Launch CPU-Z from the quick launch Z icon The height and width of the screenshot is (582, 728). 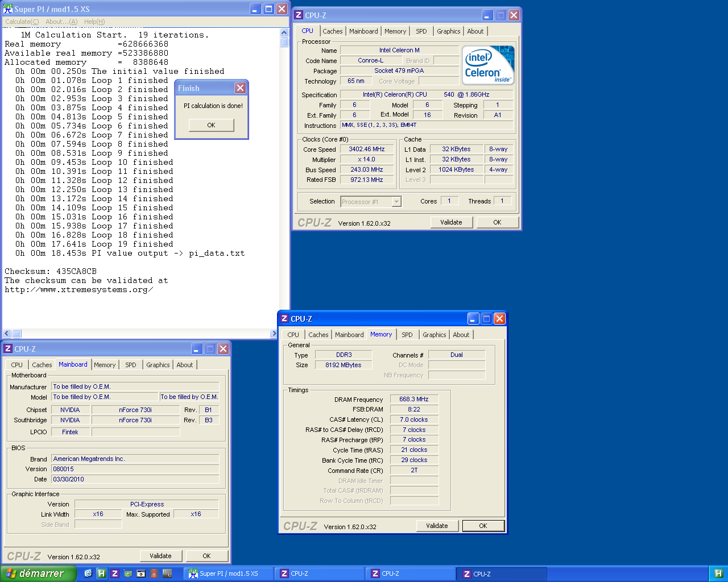tap(114, 573)
